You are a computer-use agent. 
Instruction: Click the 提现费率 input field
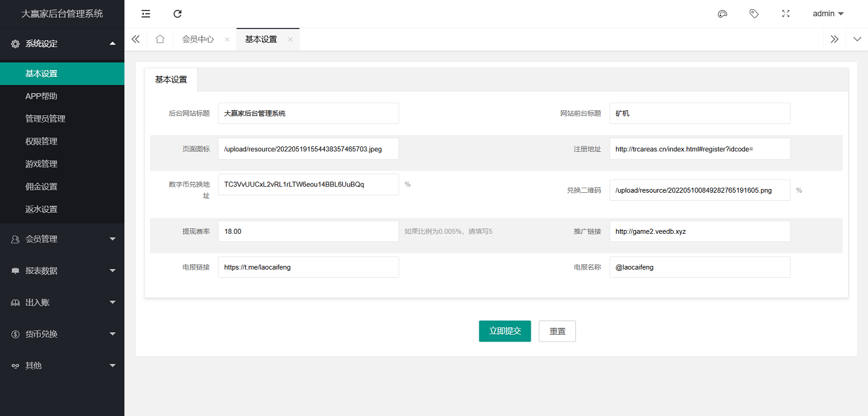[x=308, y=231]
